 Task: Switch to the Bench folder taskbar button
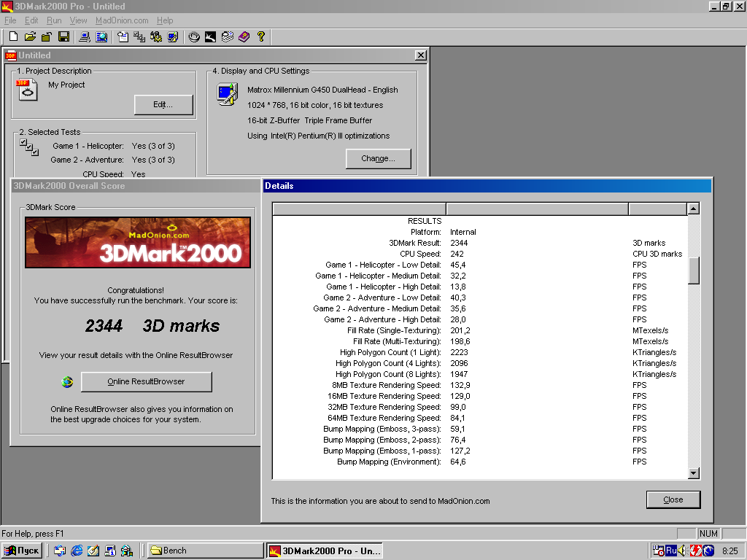point(205,551)
